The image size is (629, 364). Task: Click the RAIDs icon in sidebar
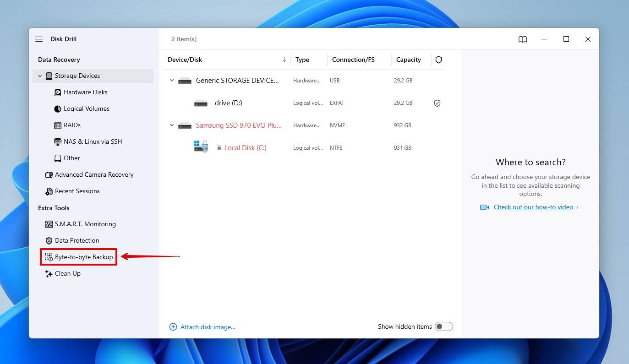click(x=58, y=125)
